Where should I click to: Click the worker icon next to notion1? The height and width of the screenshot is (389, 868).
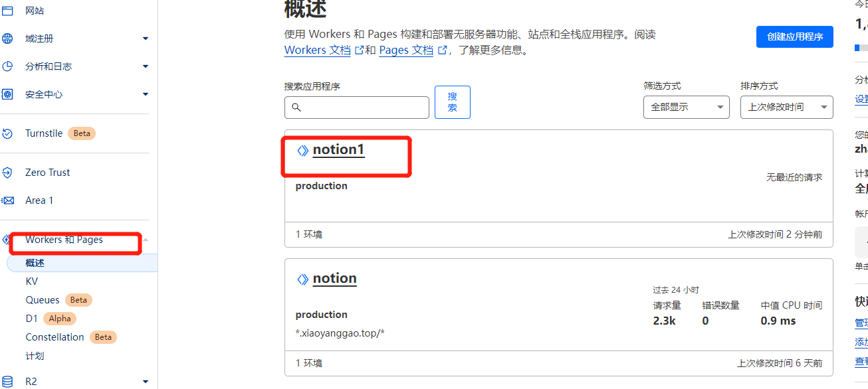point(302,150)
